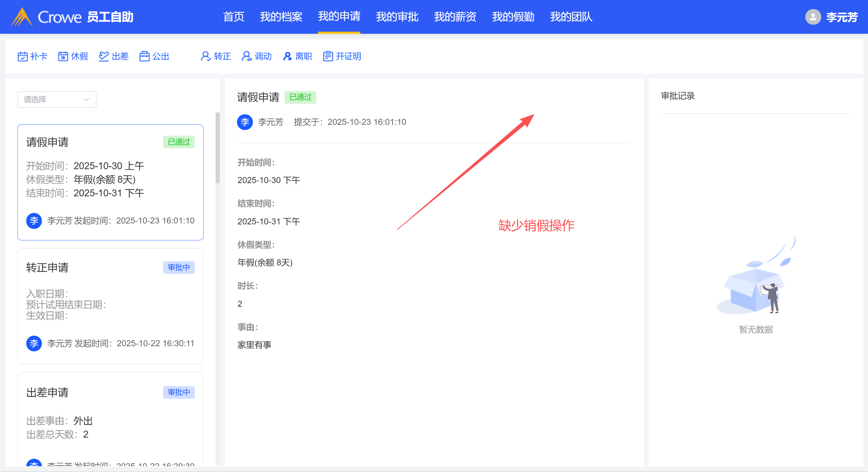Open the 李元芳 user menu
Screen dimensions: 868x472
point(841,17)
